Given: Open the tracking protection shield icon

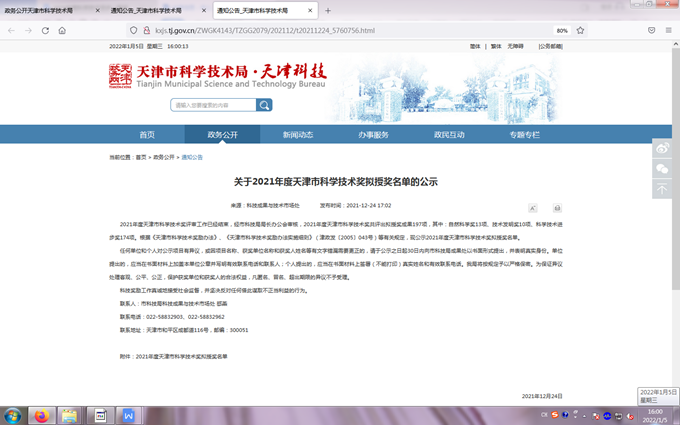Looking at the screenshot, I should [134, 30].
